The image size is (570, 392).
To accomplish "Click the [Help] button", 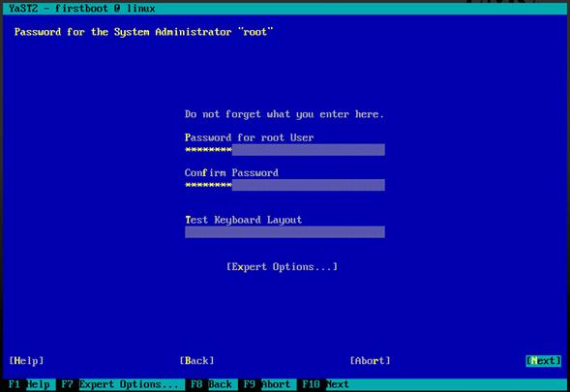I will coord(26,361).
